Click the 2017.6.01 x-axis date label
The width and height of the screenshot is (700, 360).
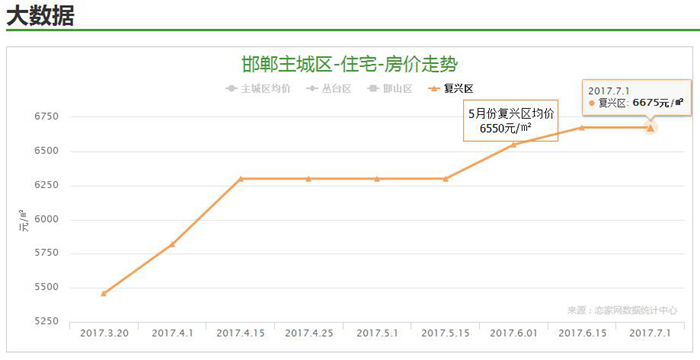(513, 333)
